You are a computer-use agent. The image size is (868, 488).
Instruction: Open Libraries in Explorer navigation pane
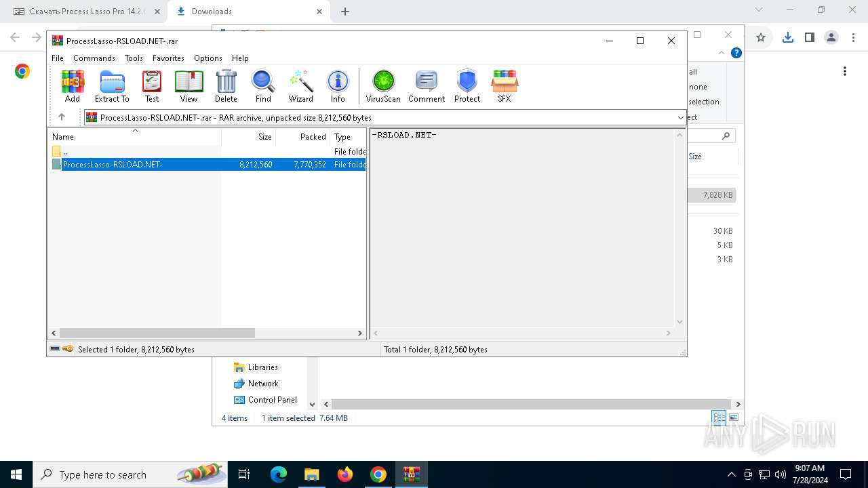263,367
